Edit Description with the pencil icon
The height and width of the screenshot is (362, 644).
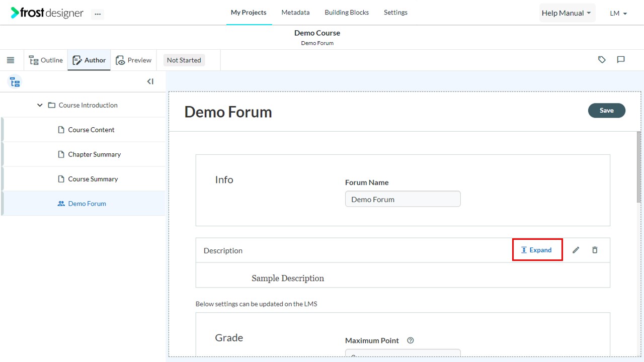click(576, 250)
